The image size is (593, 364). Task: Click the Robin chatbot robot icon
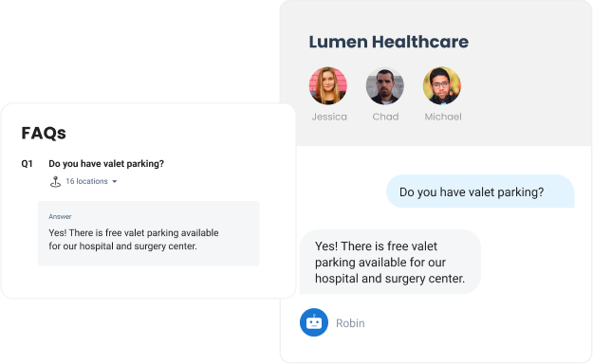314,322
